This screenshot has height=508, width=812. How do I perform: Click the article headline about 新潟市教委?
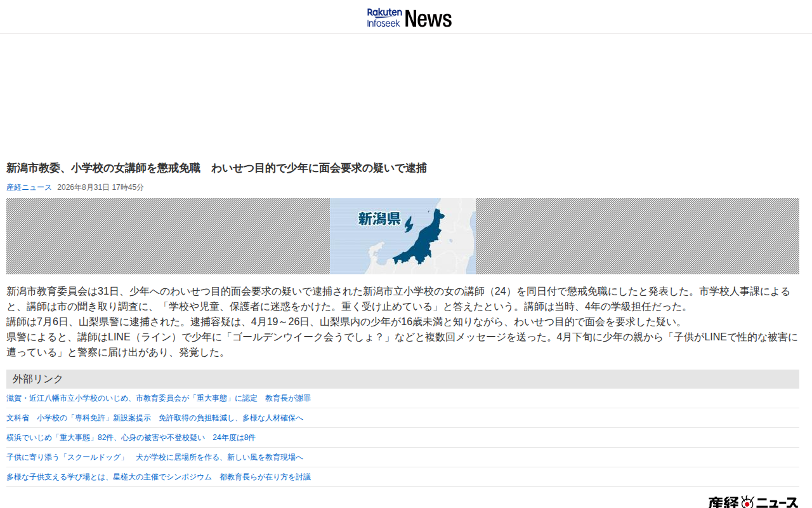216,168
